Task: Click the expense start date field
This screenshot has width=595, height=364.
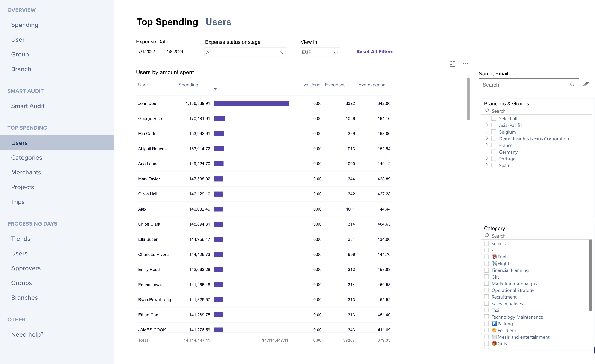Action: point(149,52)
